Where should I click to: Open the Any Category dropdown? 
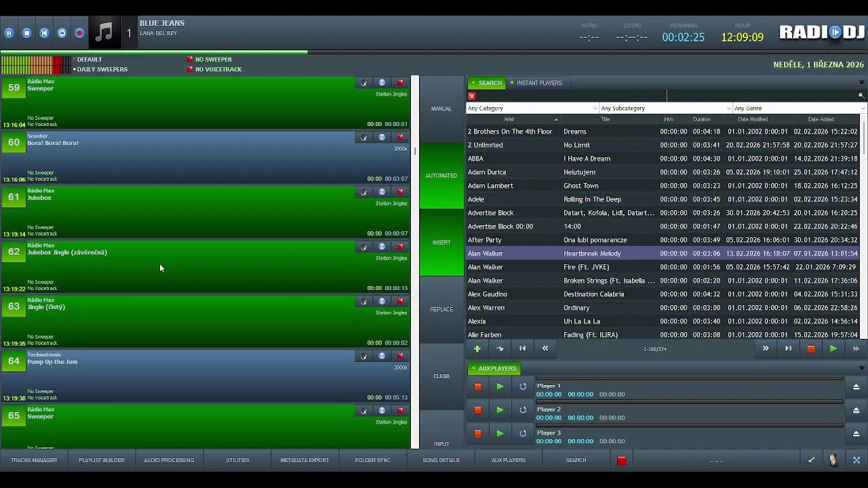532,108
